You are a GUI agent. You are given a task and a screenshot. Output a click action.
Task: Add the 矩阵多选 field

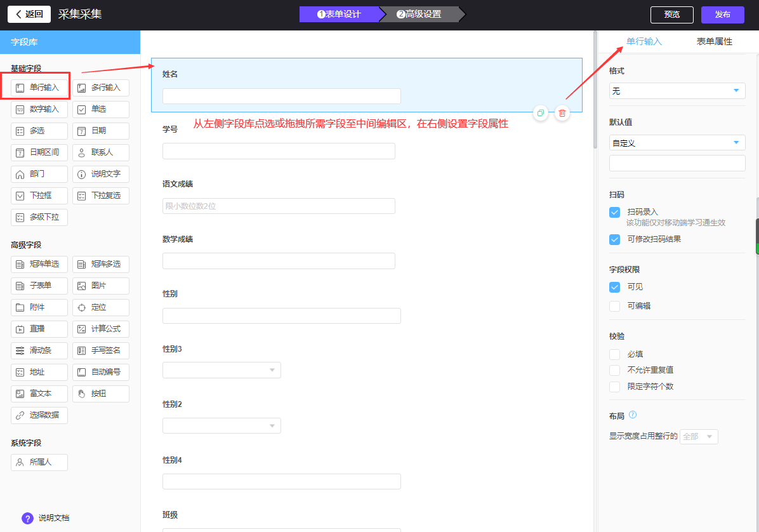click(101, 264)
